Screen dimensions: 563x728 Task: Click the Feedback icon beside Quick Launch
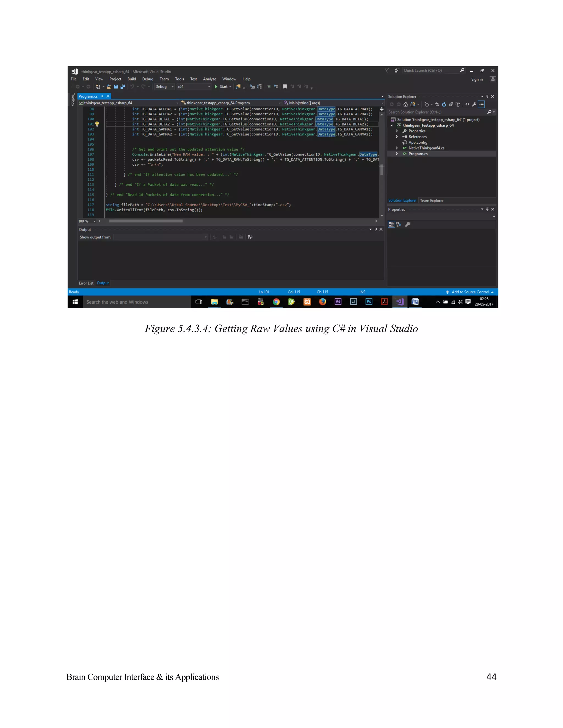click(397, 70)
